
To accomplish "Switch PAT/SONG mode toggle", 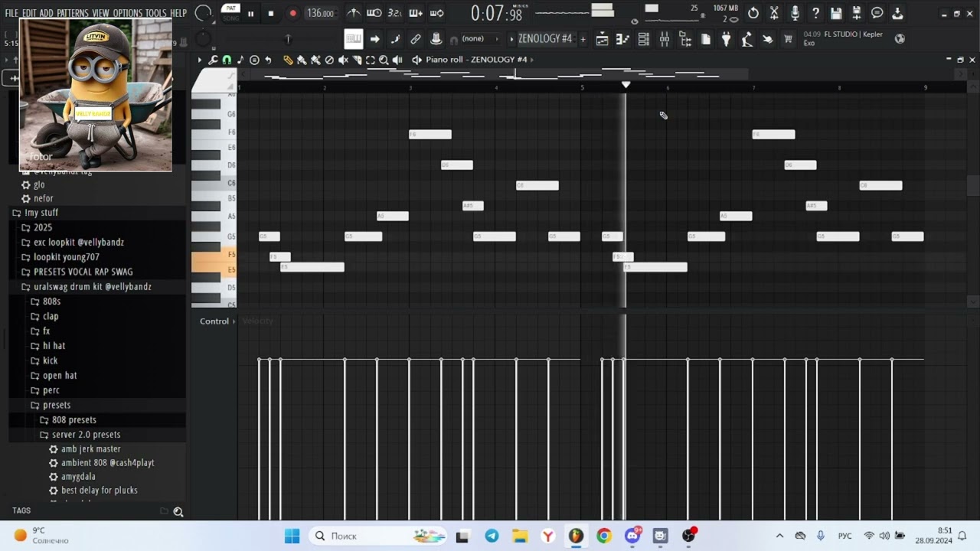I will [231, 13].
